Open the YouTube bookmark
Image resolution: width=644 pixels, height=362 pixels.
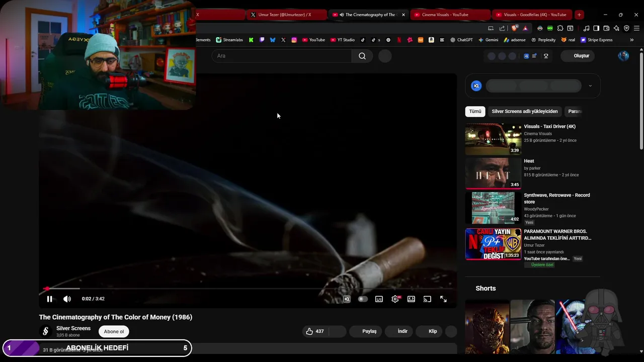pos(313,40)
